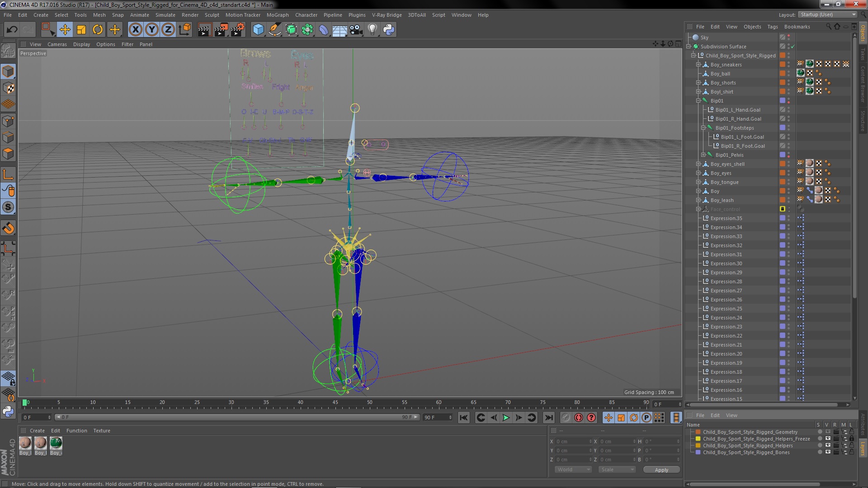Open the V-Ray Bridge menu

[387, 15]
